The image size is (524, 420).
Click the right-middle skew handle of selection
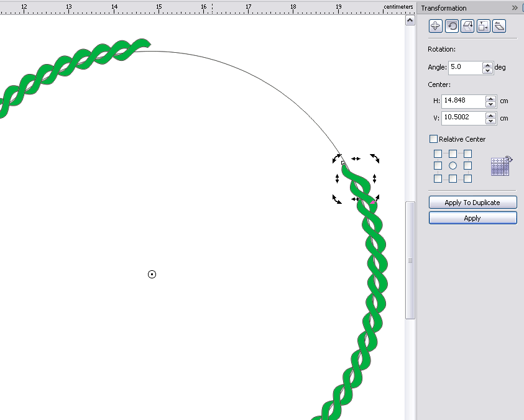(x=374, y=179)
